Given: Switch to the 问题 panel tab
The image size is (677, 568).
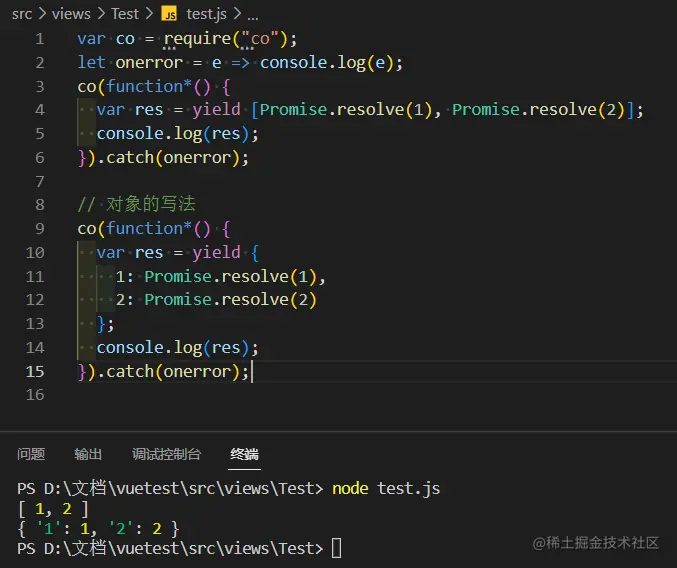Looking at the screenshot, I should pyautogui.click(x=31, y=454).
